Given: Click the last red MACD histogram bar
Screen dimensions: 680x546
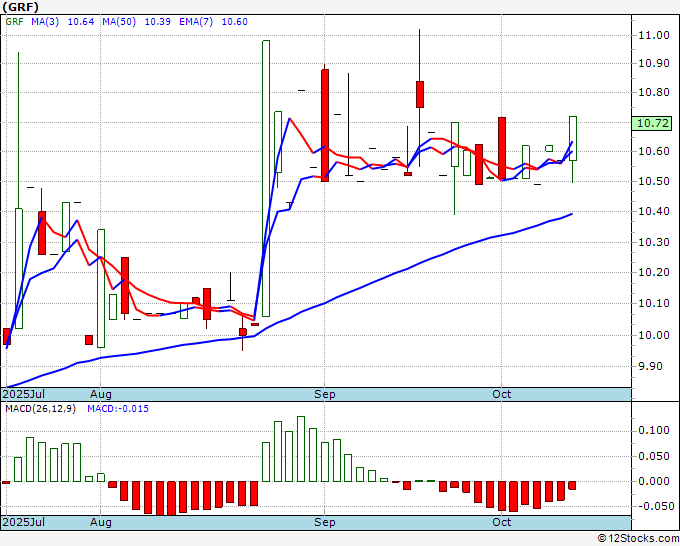Looking at the screenshot, I should click(572, 485).
